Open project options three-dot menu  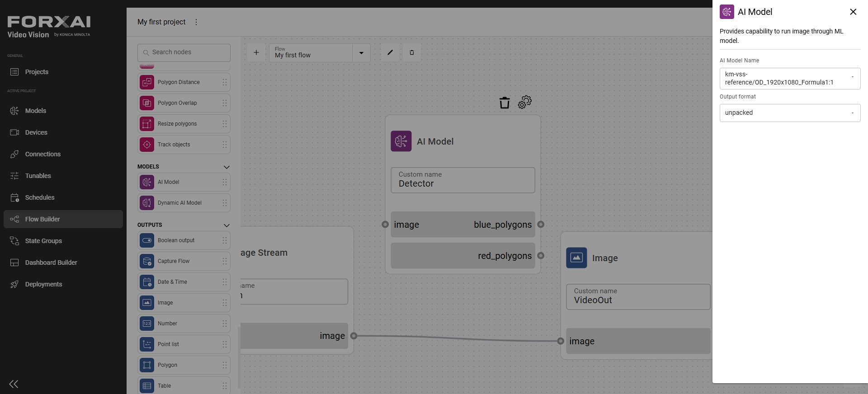[196, 22]
